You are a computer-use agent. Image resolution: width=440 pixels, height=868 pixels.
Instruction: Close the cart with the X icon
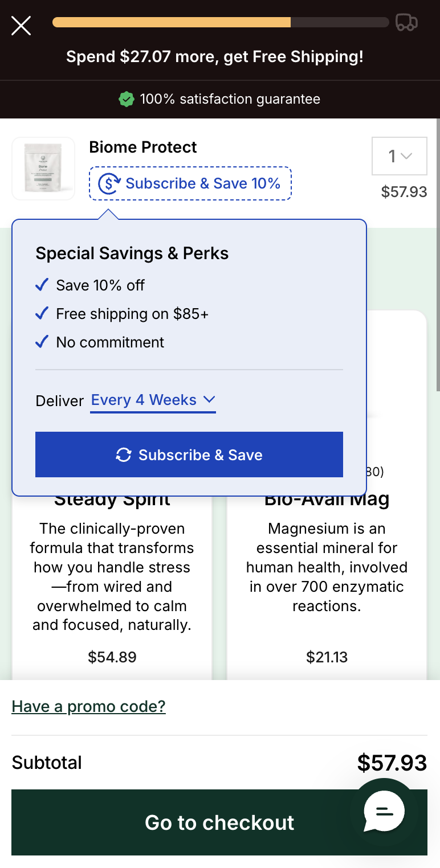click(x=21, y=26)
